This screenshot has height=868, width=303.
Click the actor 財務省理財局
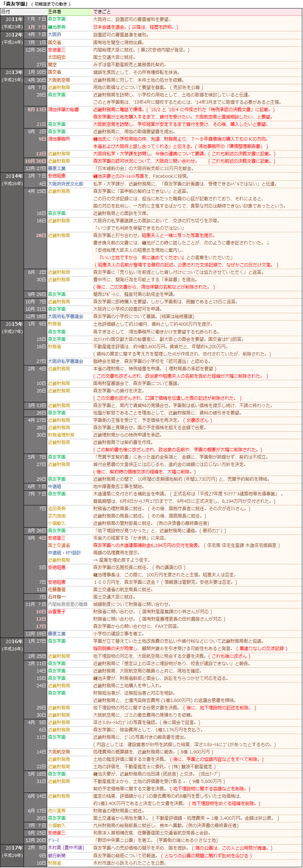click(x=61, y=435)
